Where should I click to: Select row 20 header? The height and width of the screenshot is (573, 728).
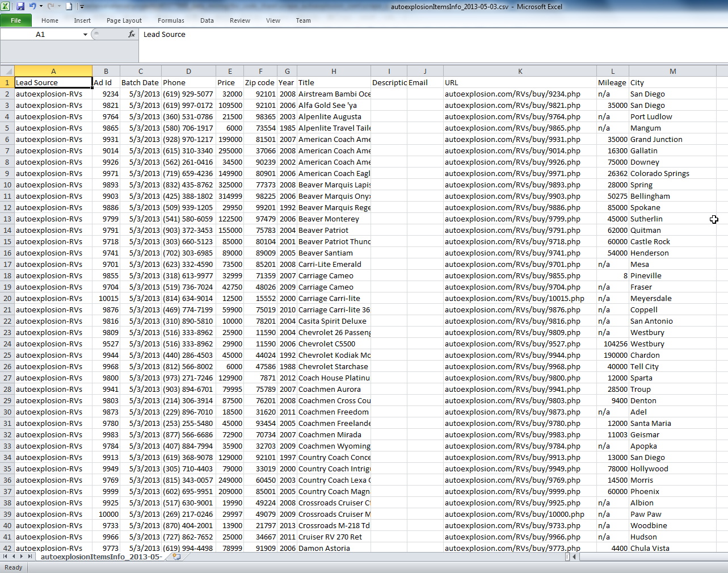point(7,298)
